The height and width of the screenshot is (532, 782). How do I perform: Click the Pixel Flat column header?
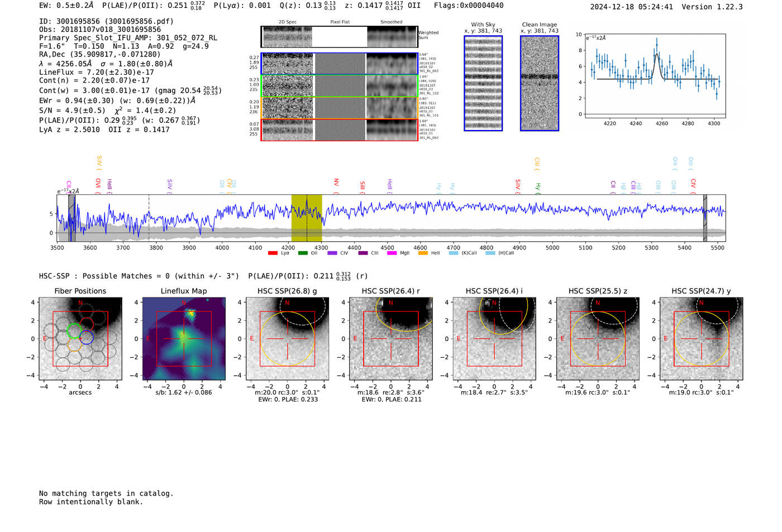[x=340, y=22]
